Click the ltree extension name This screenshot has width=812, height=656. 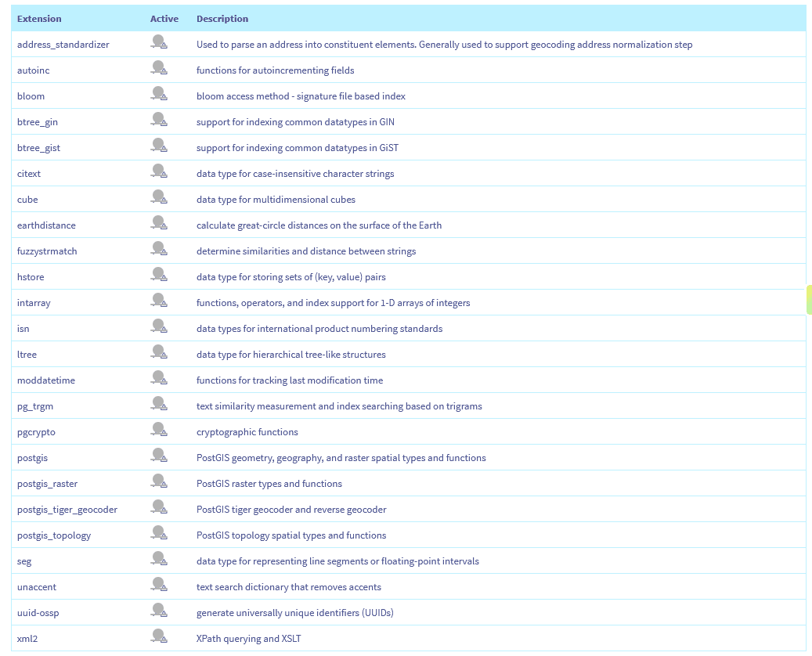tap(27, 355)
